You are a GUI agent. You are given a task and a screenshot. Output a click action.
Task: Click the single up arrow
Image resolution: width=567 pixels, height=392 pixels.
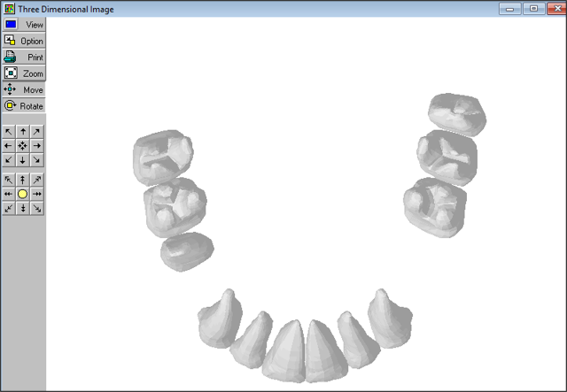(x=23, y=131)
